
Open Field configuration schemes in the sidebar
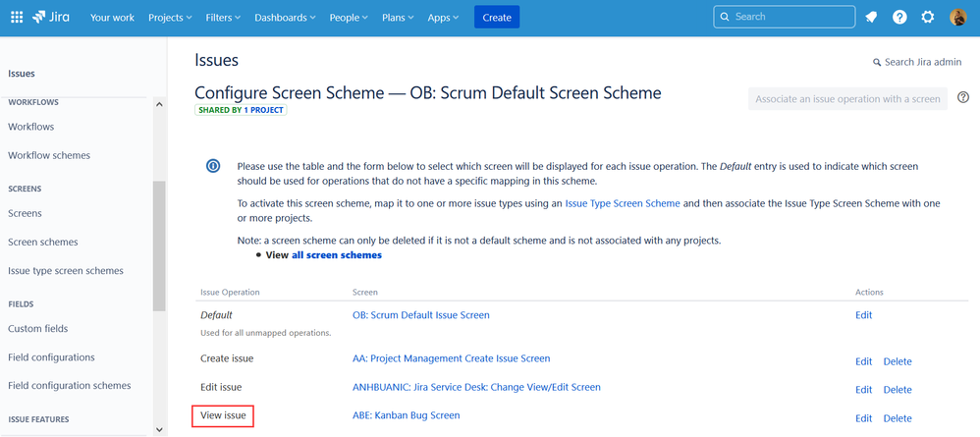tap(70, 385)
